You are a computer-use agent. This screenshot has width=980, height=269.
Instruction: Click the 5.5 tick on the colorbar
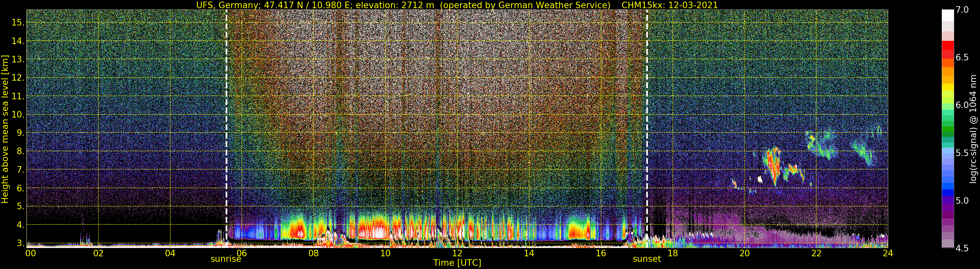tap(962, 153)
